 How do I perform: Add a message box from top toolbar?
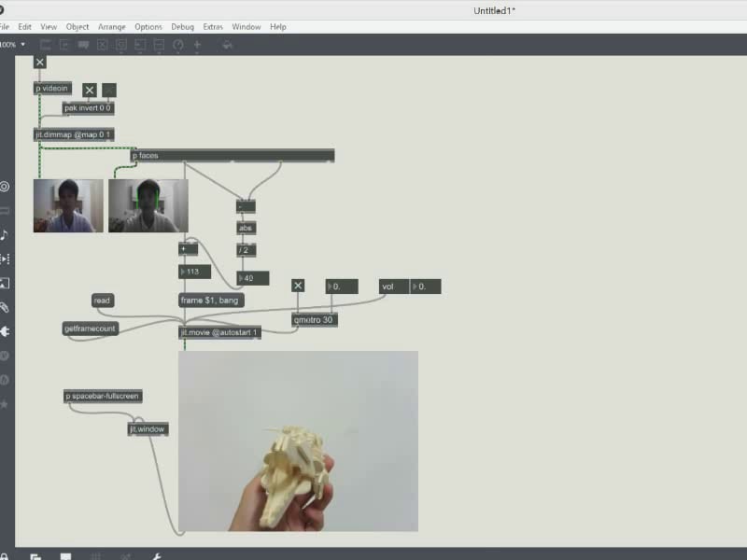(64, 45)
